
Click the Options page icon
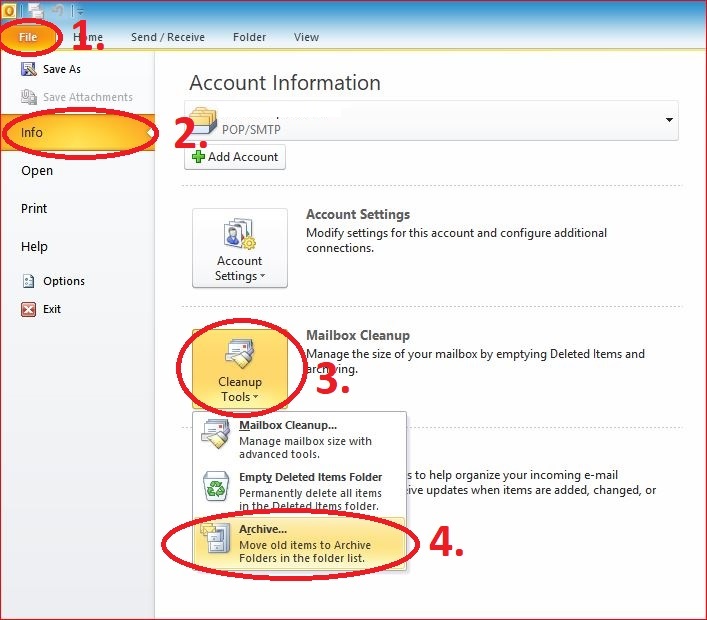(28, 281)
